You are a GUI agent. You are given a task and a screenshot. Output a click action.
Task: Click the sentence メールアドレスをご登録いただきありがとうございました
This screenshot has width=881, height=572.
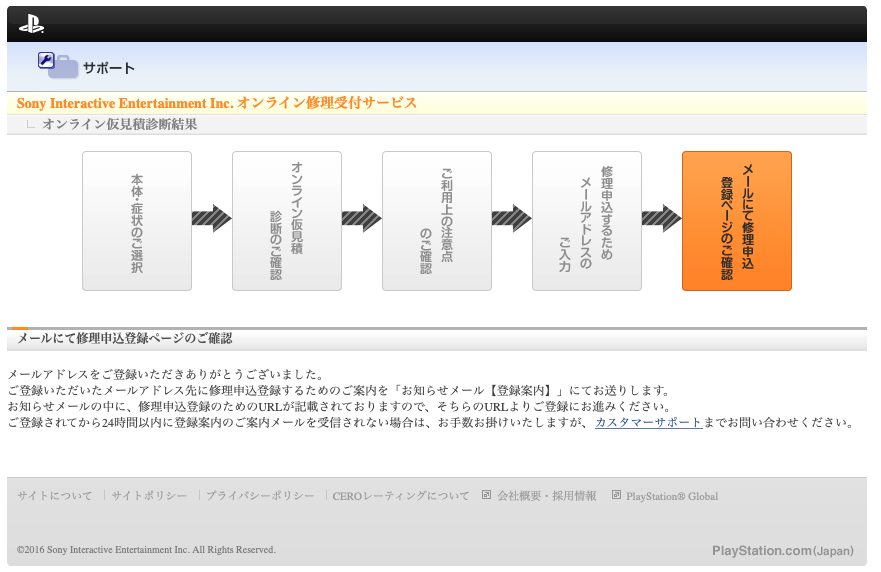click(x=166, y=374)
